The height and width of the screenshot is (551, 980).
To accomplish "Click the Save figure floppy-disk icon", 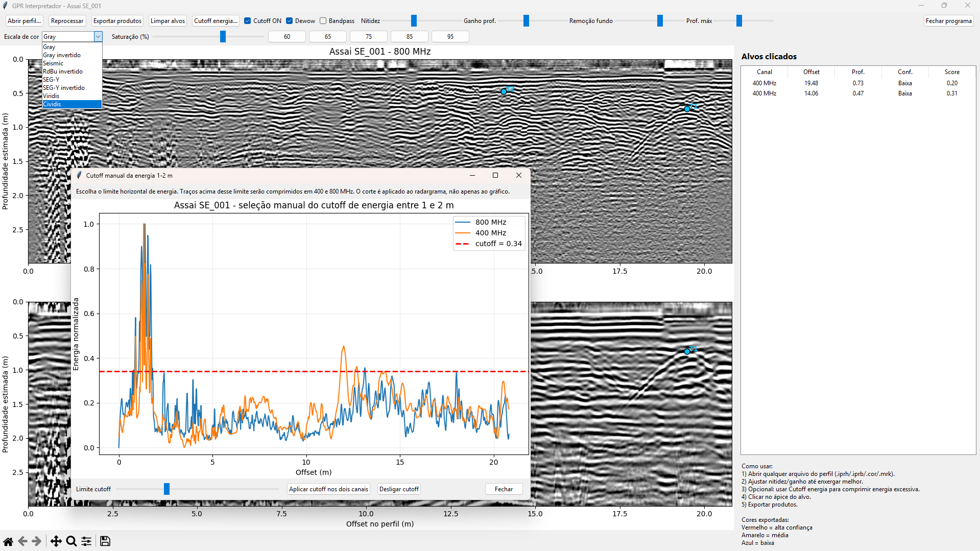I will click(105, 541).
